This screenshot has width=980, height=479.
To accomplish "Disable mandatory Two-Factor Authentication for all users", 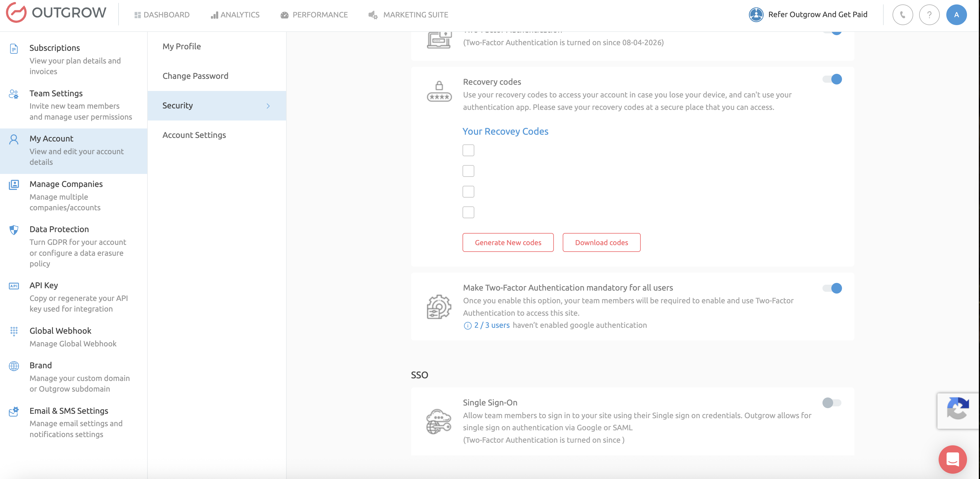I will pyautogui.click(x=833, y=288).
